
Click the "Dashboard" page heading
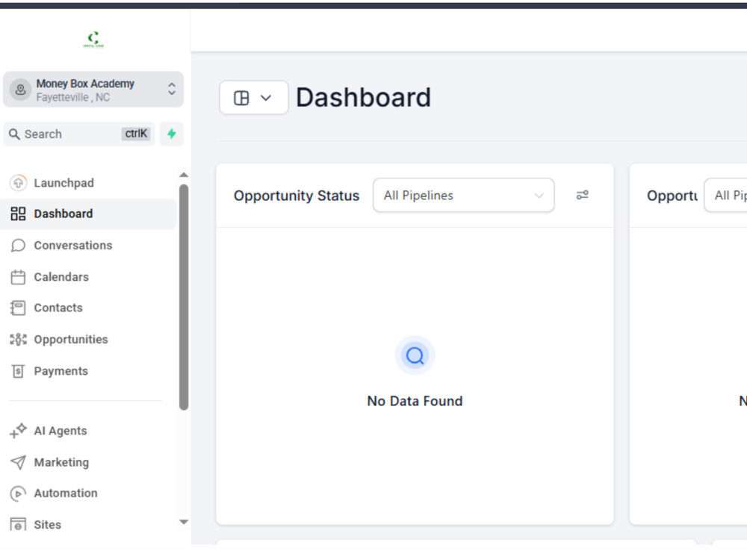click(364, 98)
